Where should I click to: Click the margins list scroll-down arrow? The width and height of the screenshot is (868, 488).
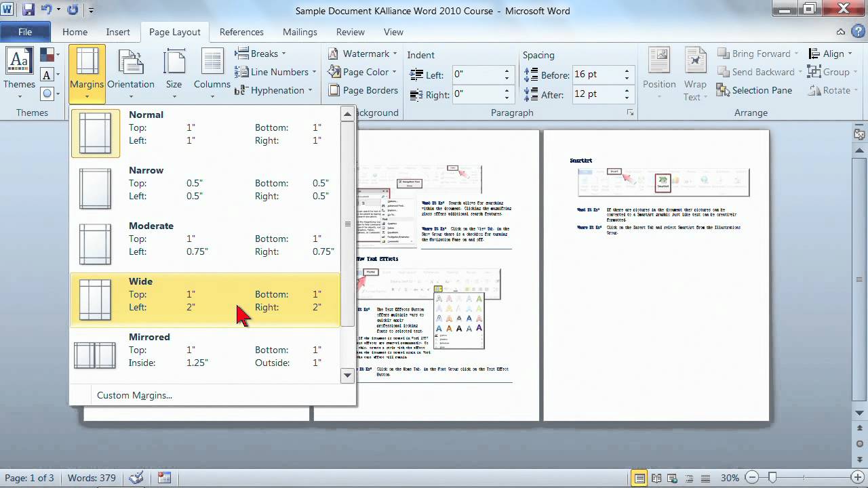347,375
